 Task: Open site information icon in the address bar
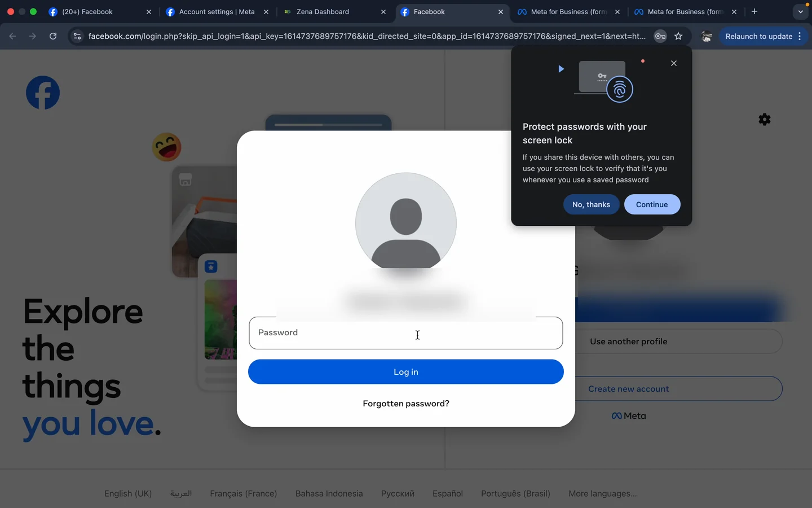[77, 36]
